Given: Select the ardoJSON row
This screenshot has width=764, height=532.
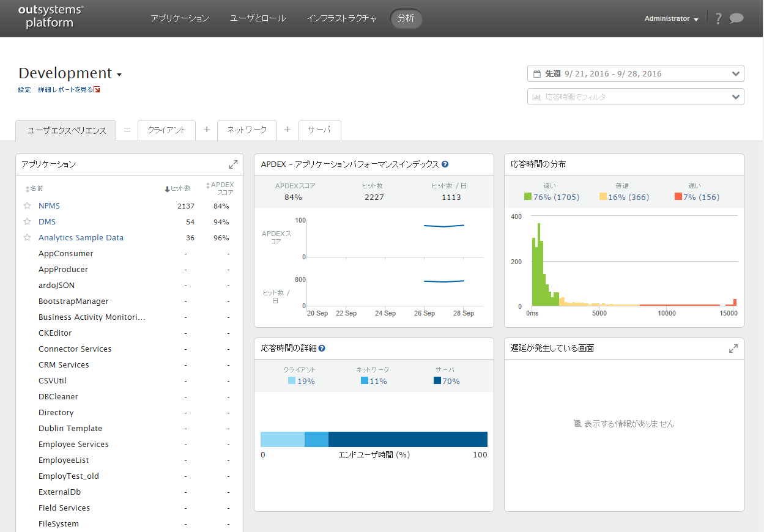Looking at the screenshot, I should pyautogui.click(x=130, y=286).
